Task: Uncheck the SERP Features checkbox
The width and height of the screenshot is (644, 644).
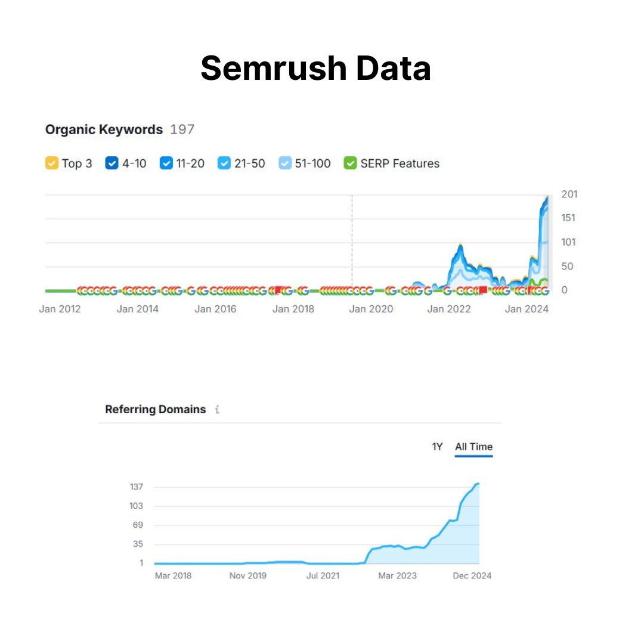Action: click(x=351, y=163)
